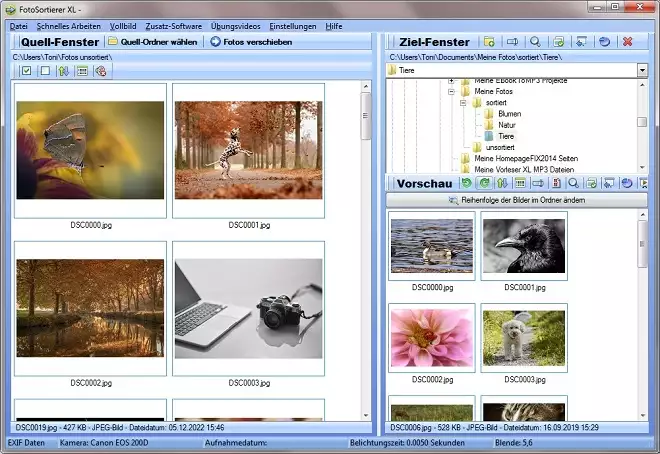Click the magnifier icon in Vorschau toolbar
This screenshot has width=660, height=454.
point(573,184)
